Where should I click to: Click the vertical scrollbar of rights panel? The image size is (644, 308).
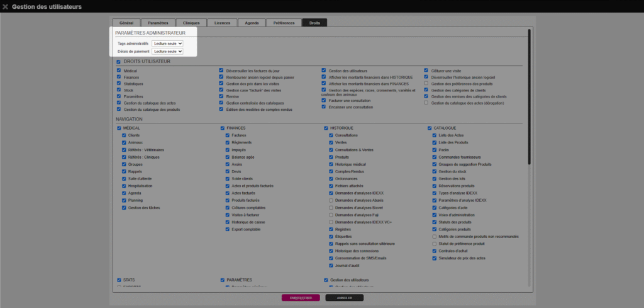tap(529, 94)
